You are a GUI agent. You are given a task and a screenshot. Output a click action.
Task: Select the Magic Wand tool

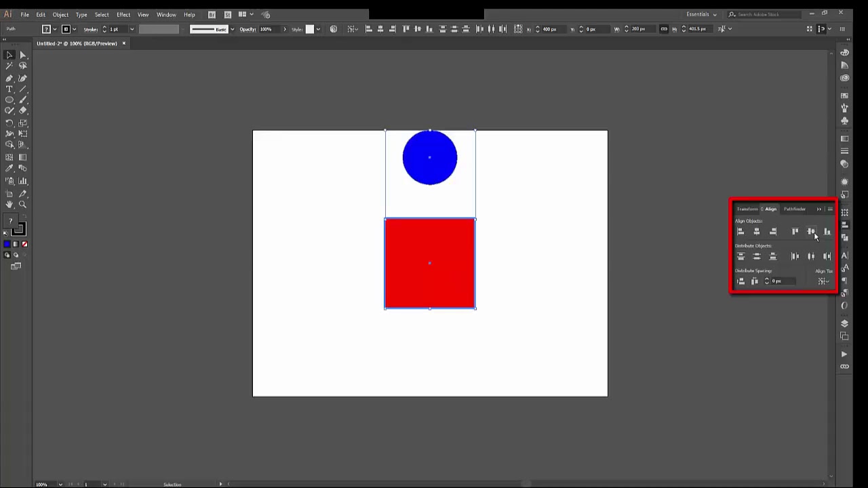point(9,66)
